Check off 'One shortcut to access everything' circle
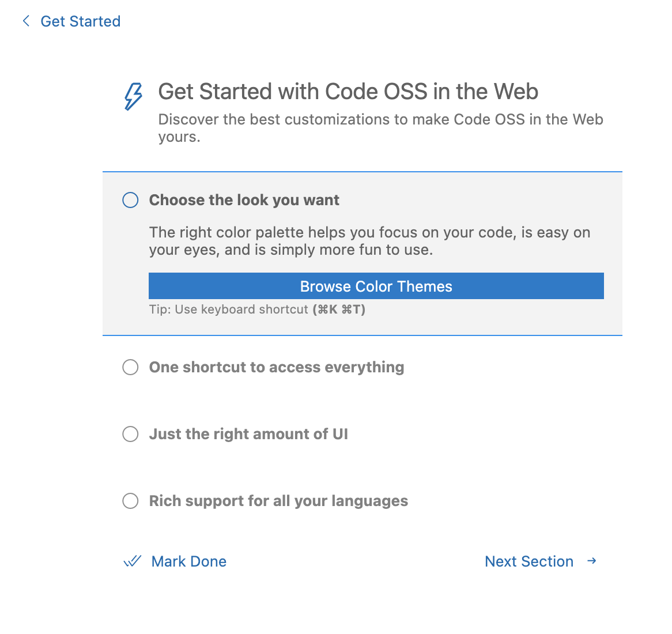672x634 pixels. (x=130, y=367)
